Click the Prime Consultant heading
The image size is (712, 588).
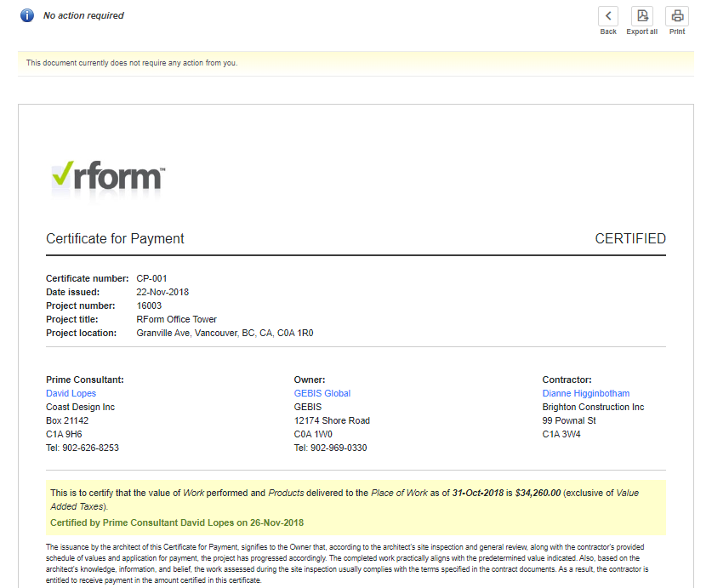pyautogui.click(x=84, y=380)
